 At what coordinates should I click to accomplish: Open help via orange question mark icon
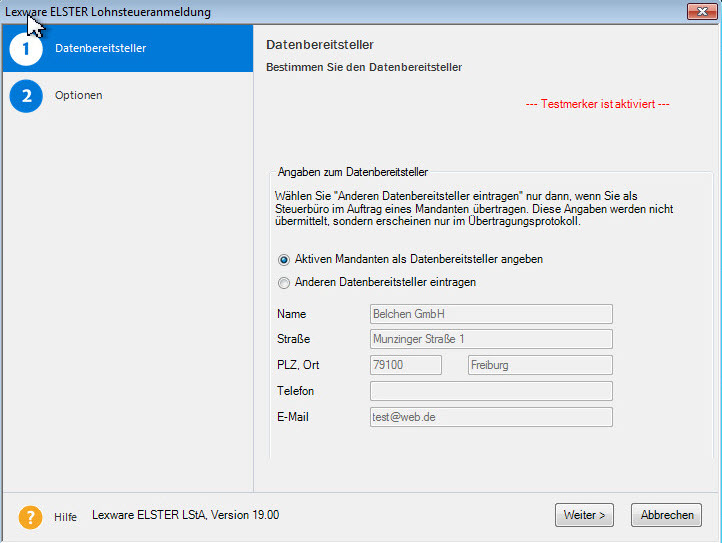[x=30, y=517]
